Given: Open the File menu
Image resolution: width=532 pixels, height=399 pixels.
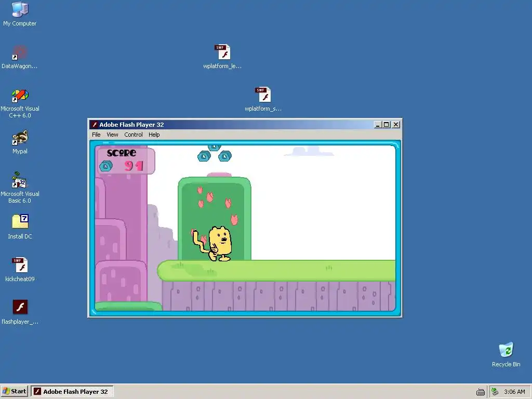Looking at the screenshot, I should tap(96, 135).
